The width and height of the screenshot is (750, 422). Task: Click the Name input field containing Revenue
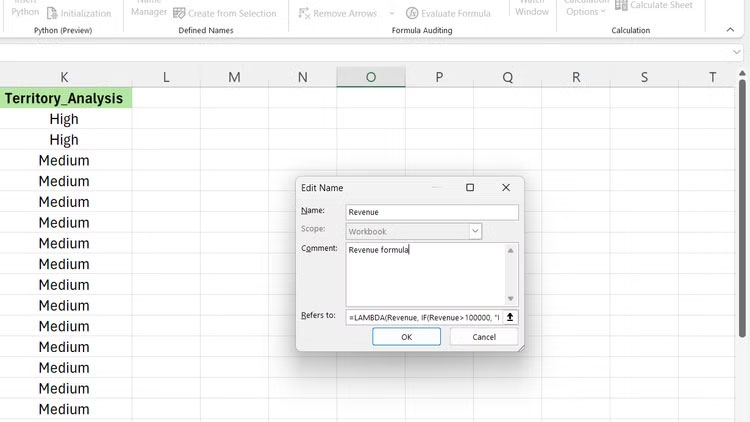431,212
